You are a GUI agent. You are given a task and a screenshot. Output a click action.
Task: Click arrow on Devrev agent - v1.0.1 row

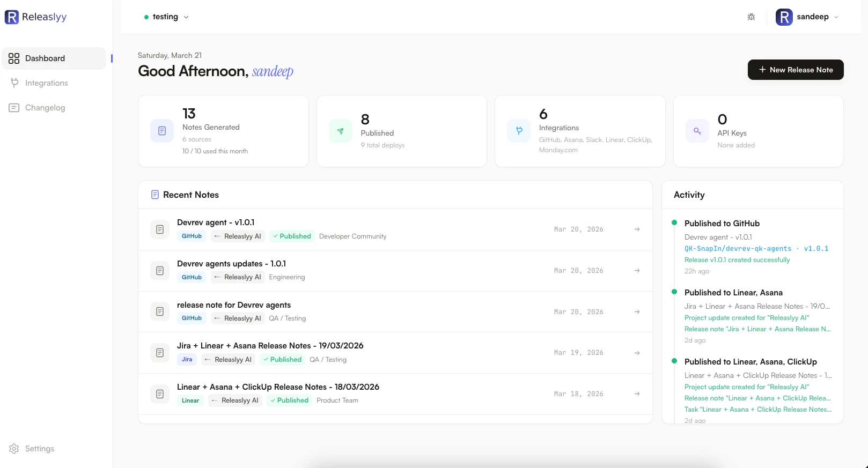(x=637, y=229)
